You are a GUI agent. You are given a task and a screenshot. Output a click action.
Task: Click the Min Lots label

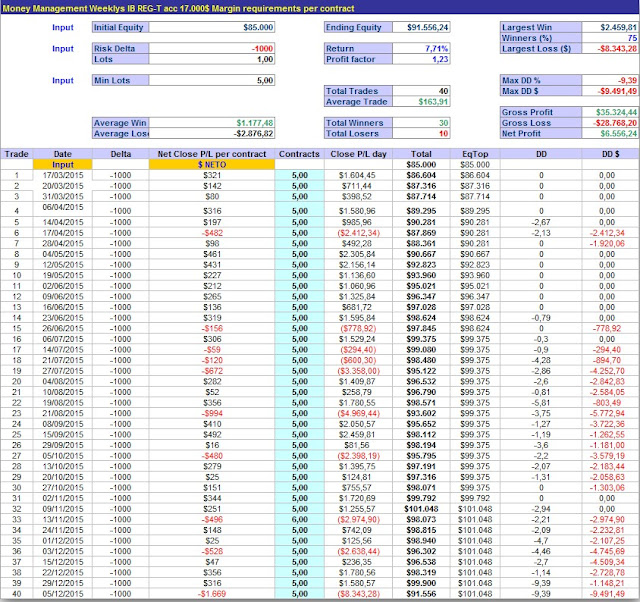(x=120, y=80)
